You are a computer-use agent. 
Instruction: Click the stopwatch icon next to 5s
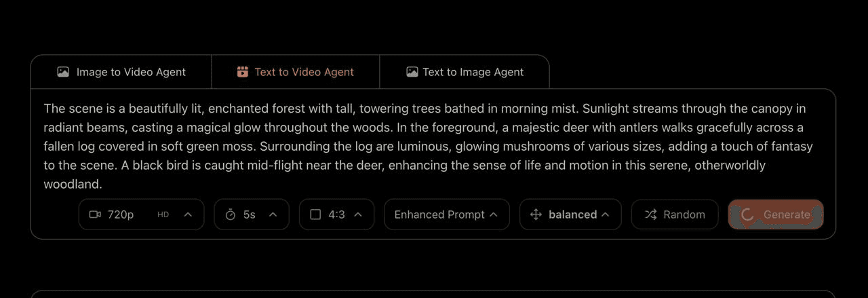pyautogui.click(x=230, y=215)
